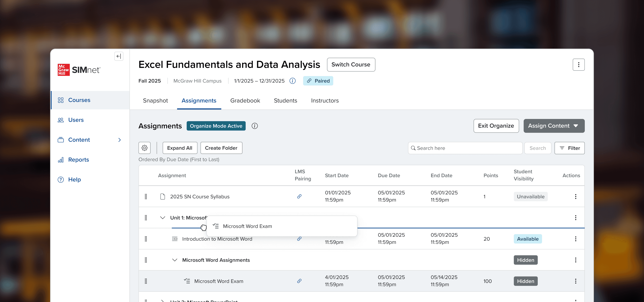644x302 pixels.
Task: Grab the drag handle of 2025 SN Course Syllabus row
Action: [146, 196]
